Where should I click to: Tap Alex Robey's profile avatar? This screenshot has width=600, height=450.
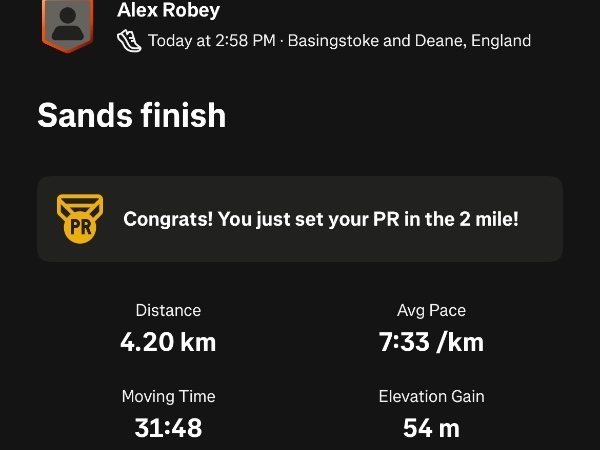67,22
